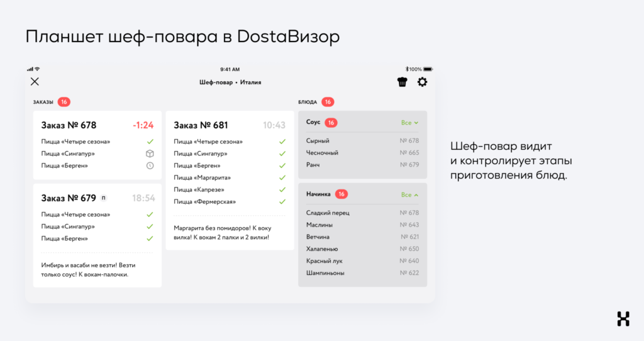Open the chef hat icon
This screenshot has height=341, width=644.
point(402,82)
